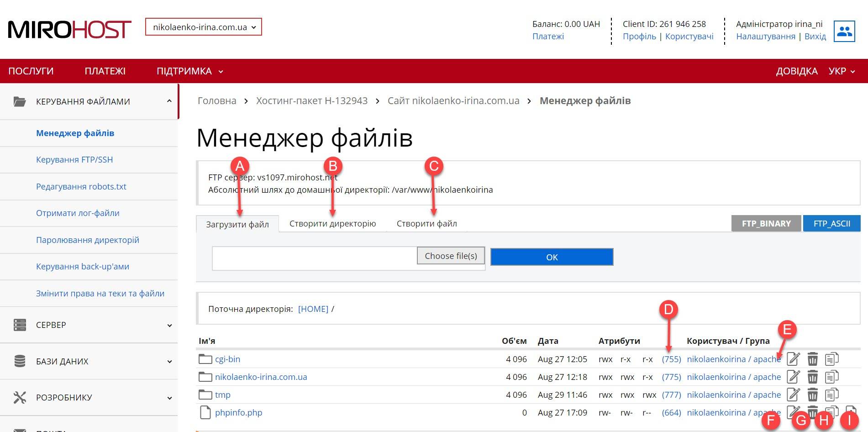868x432 pixels.
Task: Open the cgi-bin folder link
Action: 227,359
